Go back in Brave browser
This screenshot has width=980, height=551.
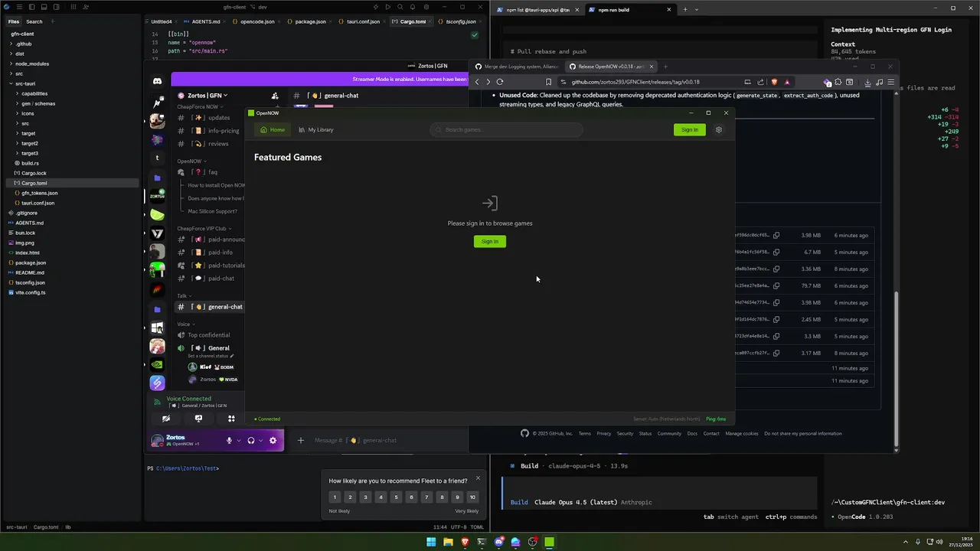tap(476, 82)
